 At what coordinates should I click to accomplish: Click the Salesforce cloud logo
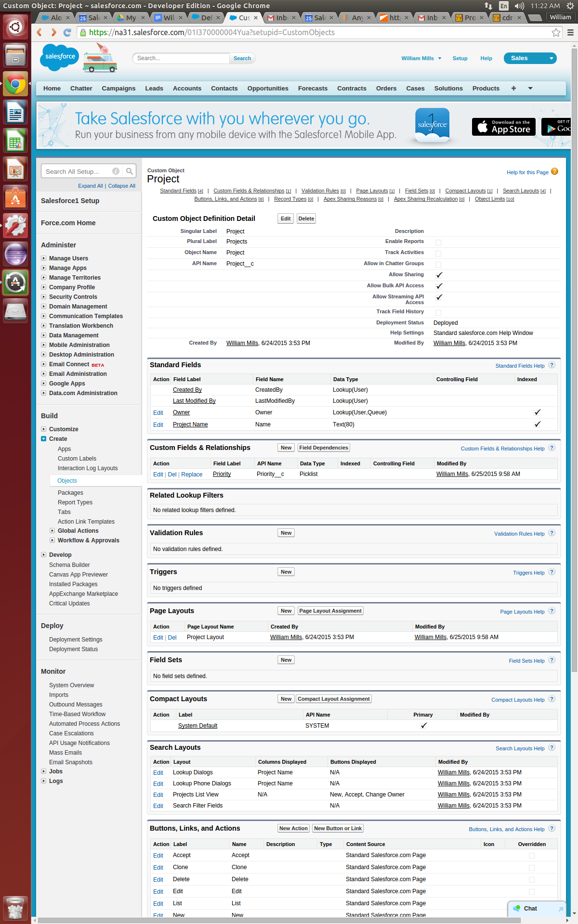[59, 57]
